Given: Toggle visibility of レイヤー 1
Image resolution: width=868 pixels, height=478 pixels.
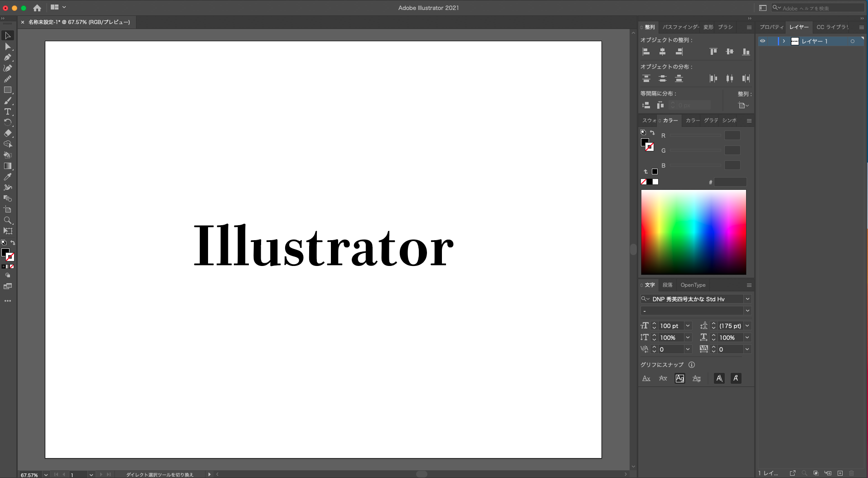Looking at the screenshot, I should [763, 41].
